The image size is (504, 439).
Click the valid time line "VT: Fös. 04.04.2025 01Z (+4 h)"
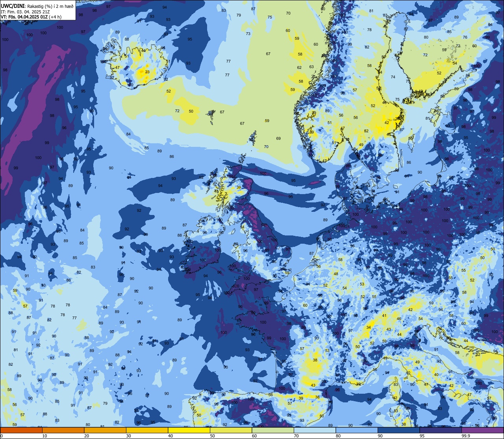coord(31,17)
